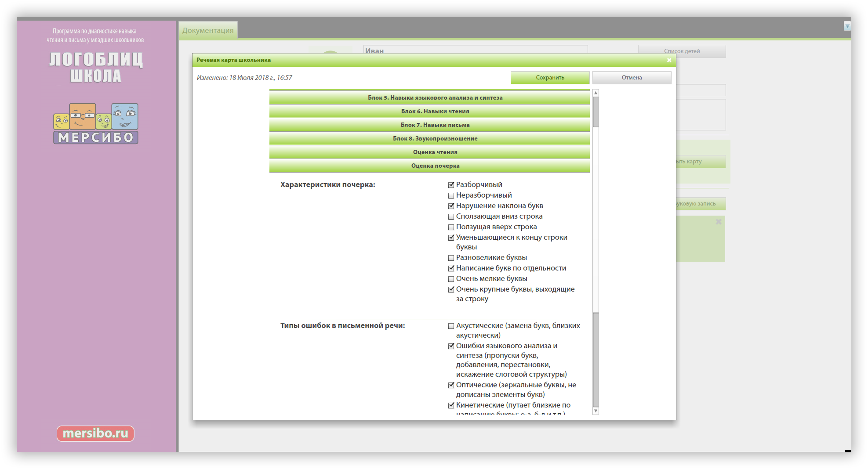Click the scrollbar down arrow

(596, 411)
